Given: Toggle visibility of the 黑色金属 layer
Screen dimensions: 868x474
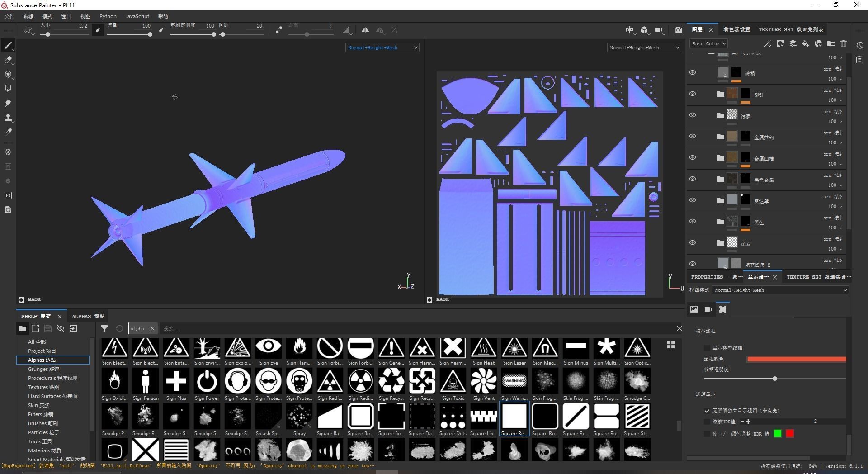Looking at the screenshot, I should tap(692, 179).
